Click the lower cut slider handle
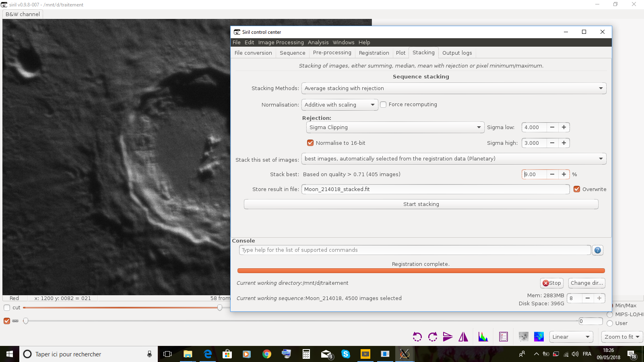The height and width of the screenshot is (362, 644). [x=26, y=321]
